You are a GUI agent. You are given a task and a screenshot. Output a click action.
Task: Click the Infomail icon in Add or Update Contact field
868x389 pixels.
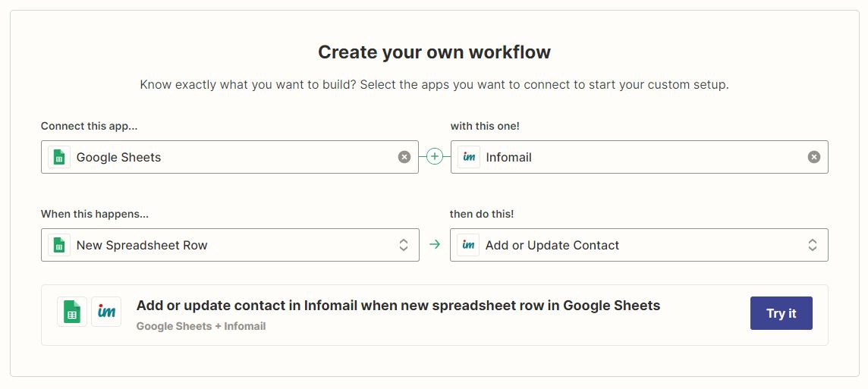coord(468,245)
